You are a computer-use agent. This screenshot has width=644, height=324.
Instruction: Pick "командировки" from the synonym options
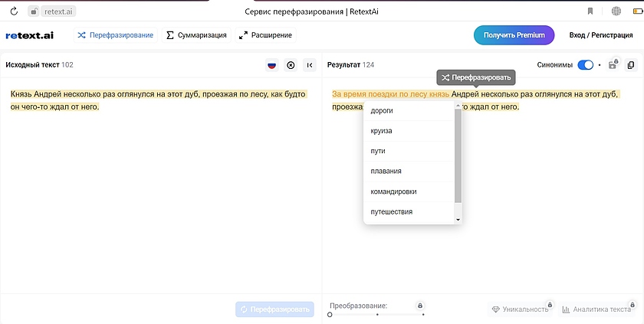[x=393, y=191]
